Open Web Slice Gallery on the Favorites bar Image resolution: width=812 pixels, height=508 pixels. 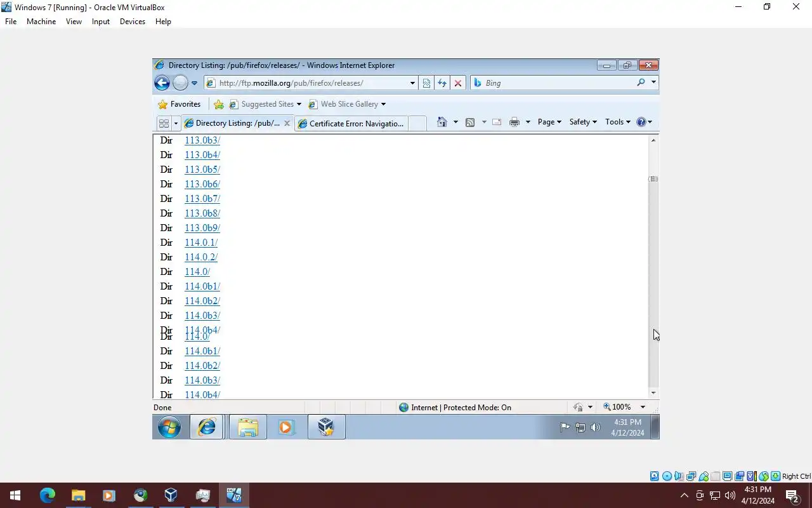pyautogui.click(x=347, y=104)
